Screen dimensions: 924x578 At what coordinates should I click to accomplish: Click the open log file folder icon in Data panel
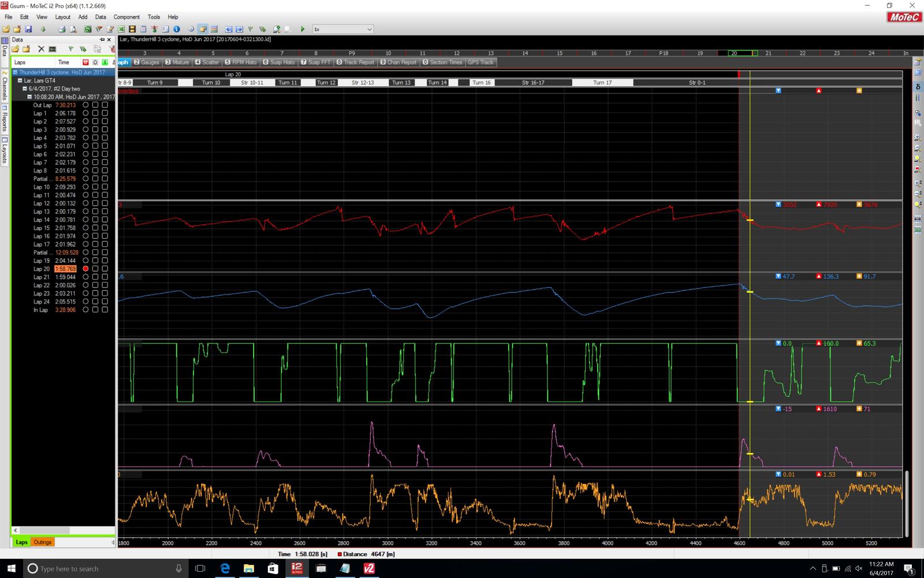16,49
